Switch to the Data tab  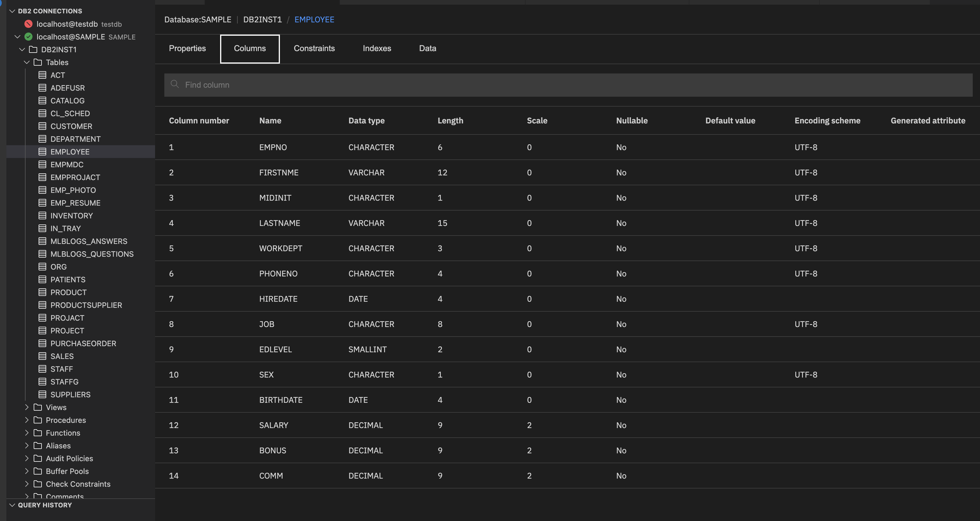[427, 48]
